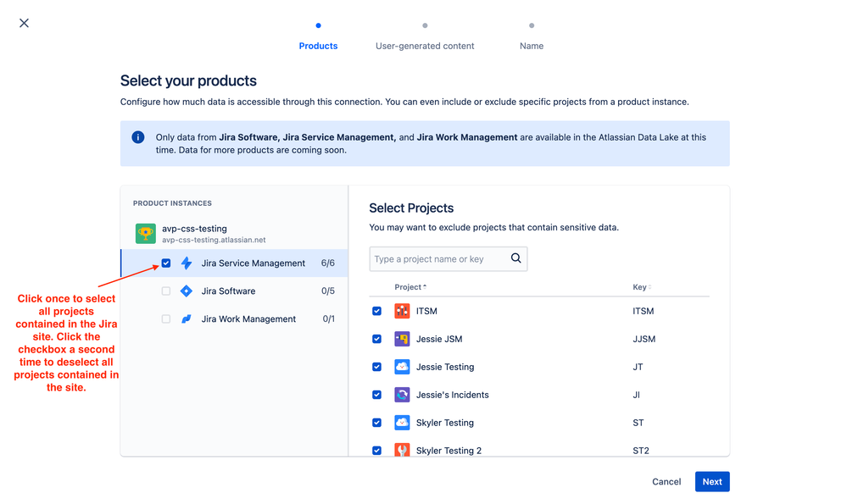Close the connection wizard with X icon
Image resolution: width=847 pixels, height=504 pixels.
24,23
